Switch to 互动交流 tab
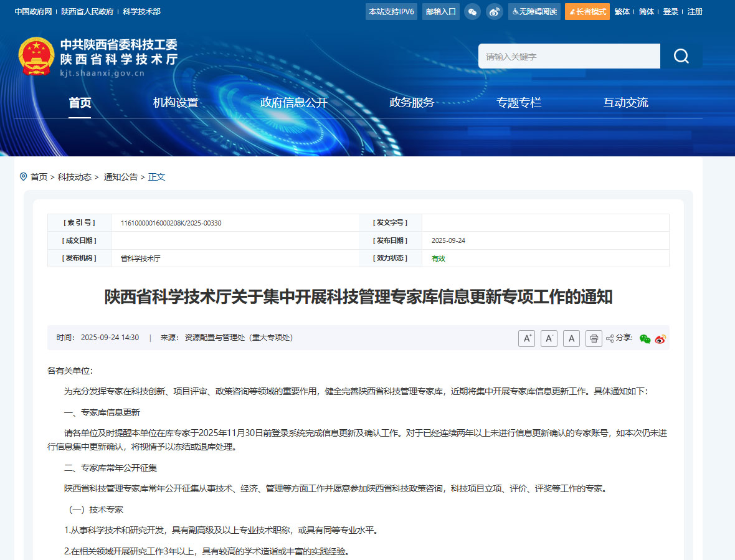The height and width of the screenshot is (560, 735). [x=626, y=103]
